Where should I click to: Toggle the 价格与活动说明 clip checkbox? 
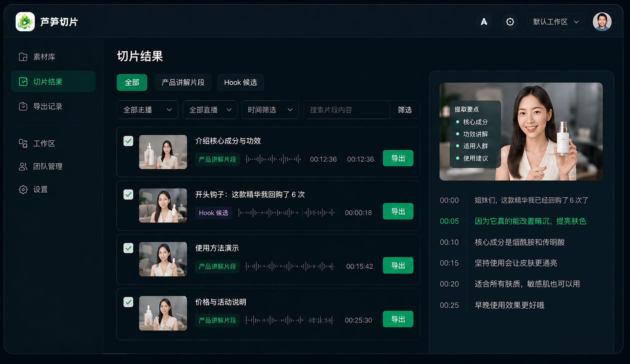pos(128,302)
